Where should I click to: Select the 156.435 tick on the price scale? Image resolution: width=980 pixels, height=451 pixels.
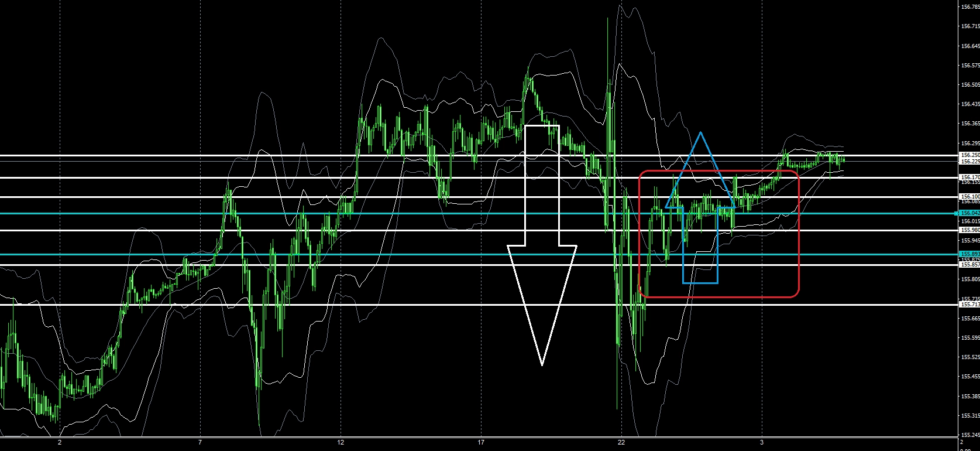969,104
